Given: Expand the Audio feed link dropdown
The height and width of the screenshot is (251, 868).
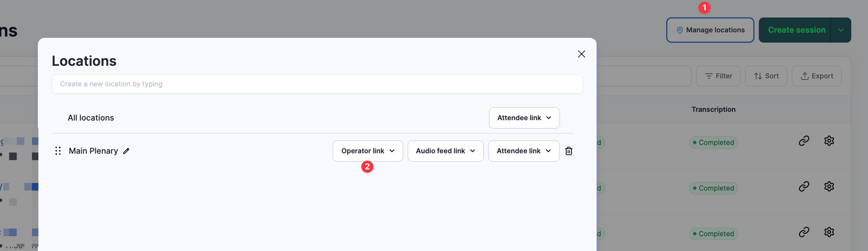Looking at the screenshot, I should (446, 151).
